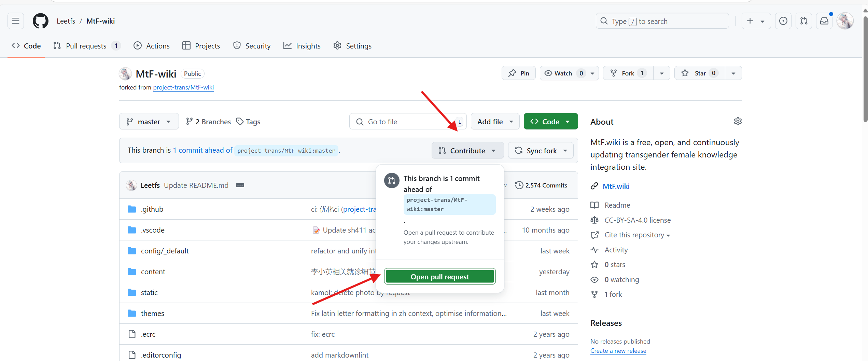Click the Open pull request button
The image size is (868, 361).
click(x=440, y=277)
